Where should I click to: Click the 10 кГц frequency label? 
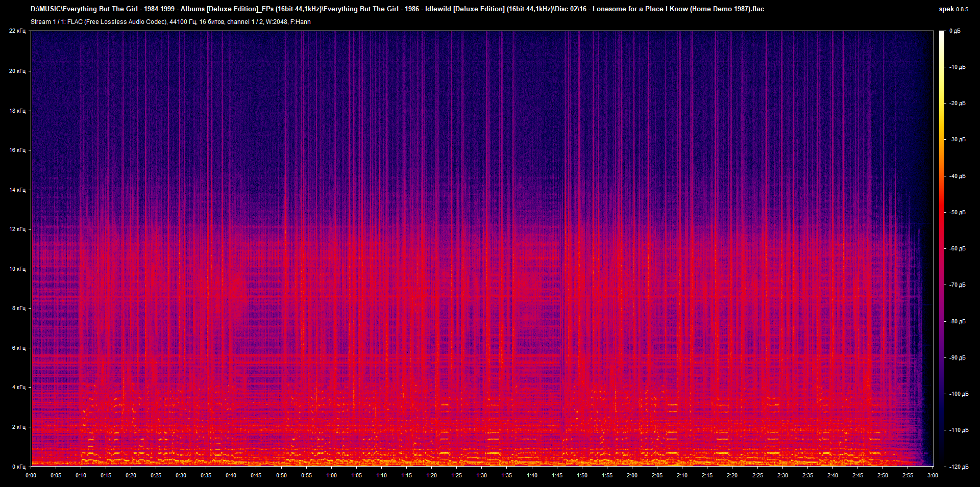(x=17, y=269)
